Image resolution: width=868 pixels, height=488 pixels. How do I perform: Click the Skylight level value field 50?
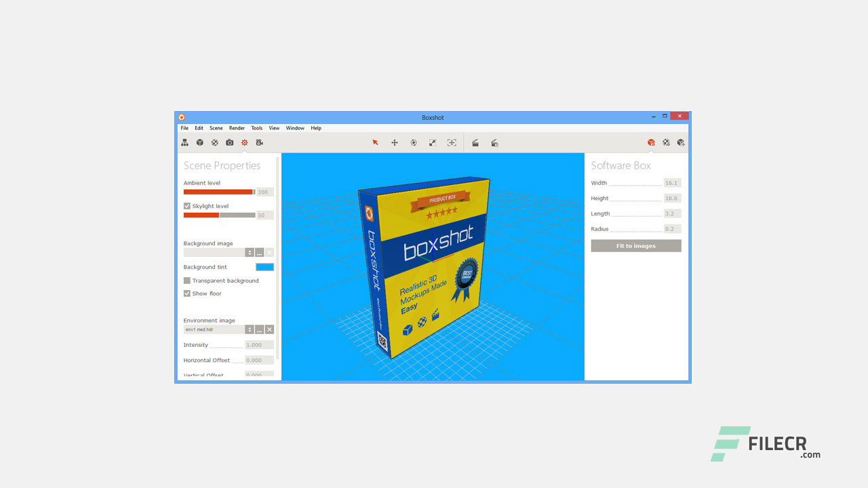(265, 215)
